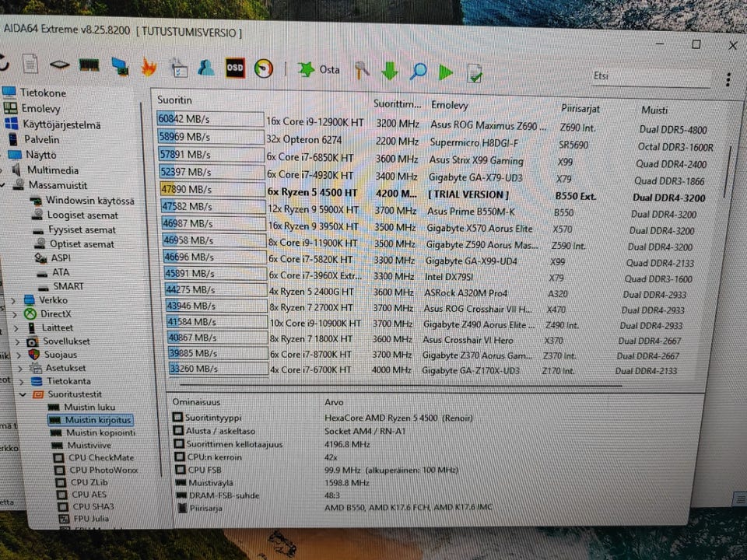This screenshot has height=560, width=747.
Task: Select the CPU FSB property row
Action: click(317, 470)
